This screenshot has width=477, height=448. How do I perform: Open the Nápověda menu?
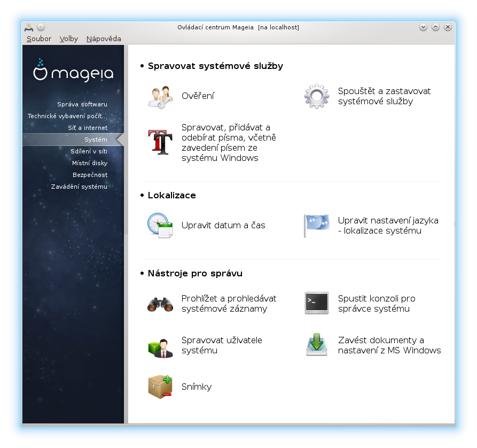coord(104,38)
